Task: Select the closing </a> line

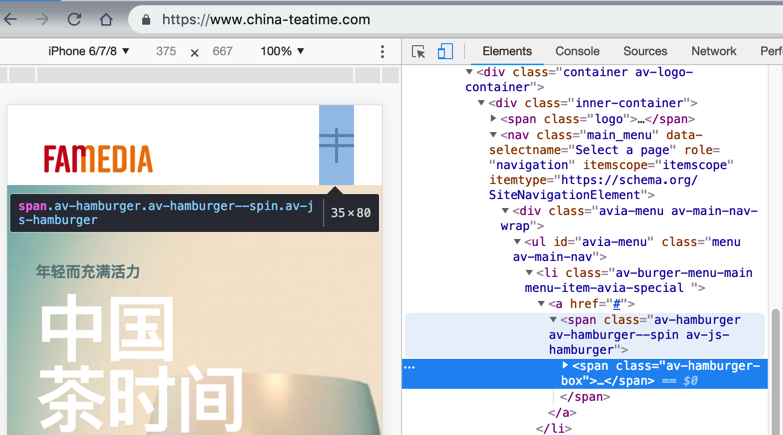Action: click(x=562, y=413)
